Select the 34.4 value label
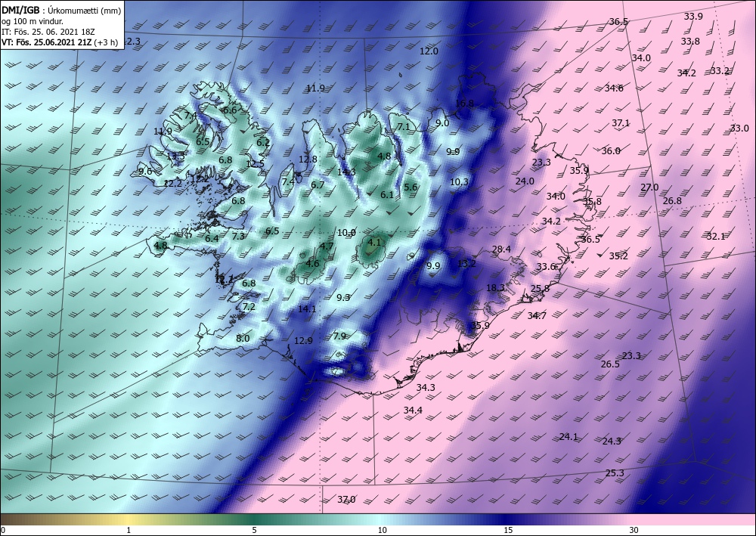This screenshot has width=756, height=536. [413, 411]
